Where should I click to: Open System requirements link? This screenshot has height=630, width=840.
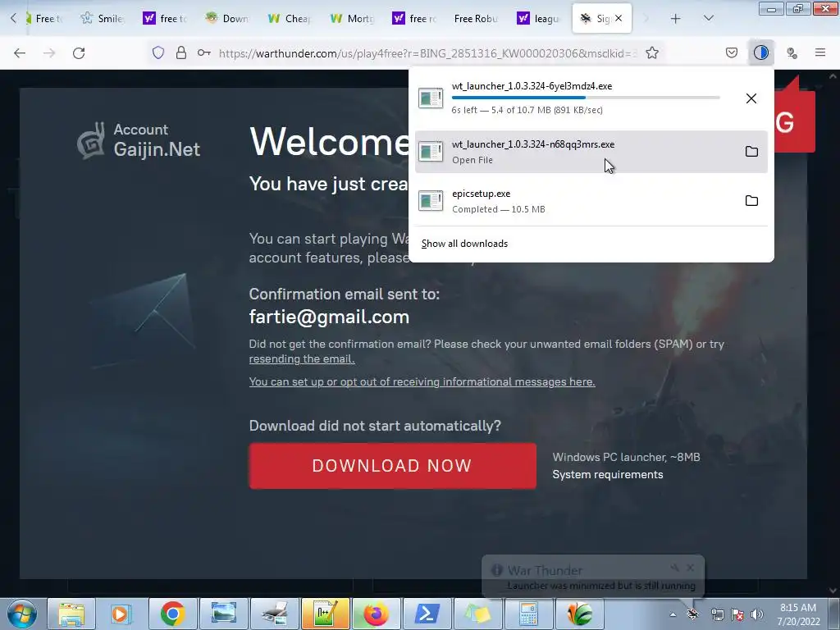608,475
